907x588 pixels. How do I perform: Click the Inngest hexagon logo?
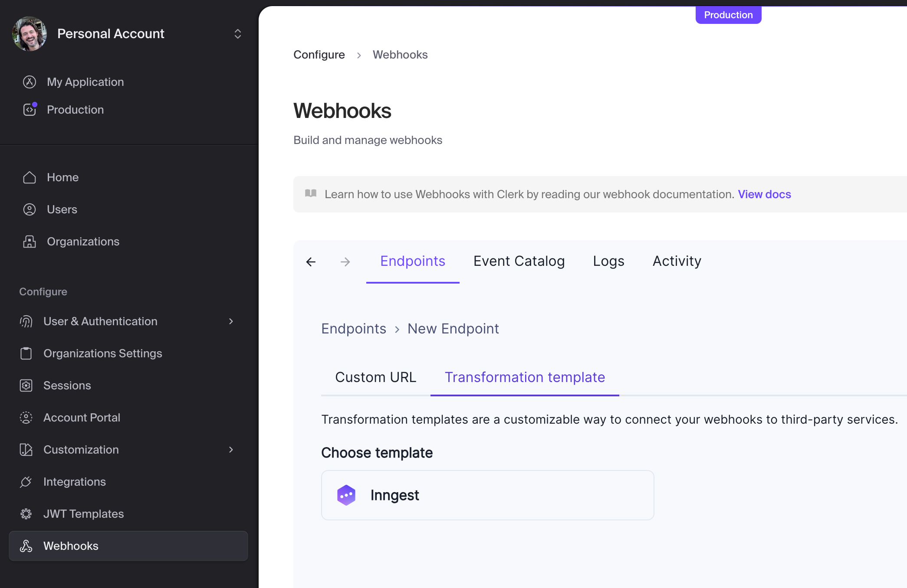(x=346, y=495)
